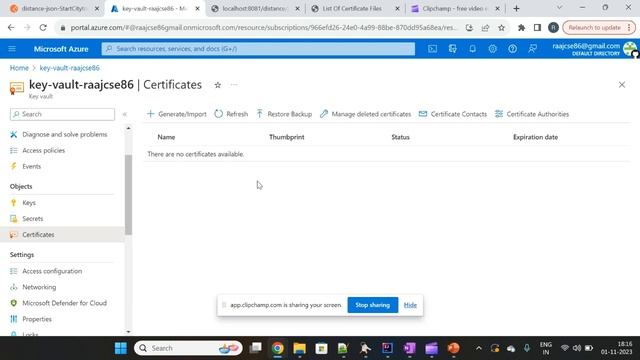Click Restore Backup
The image size is (640, 360).
click(284, 114)
